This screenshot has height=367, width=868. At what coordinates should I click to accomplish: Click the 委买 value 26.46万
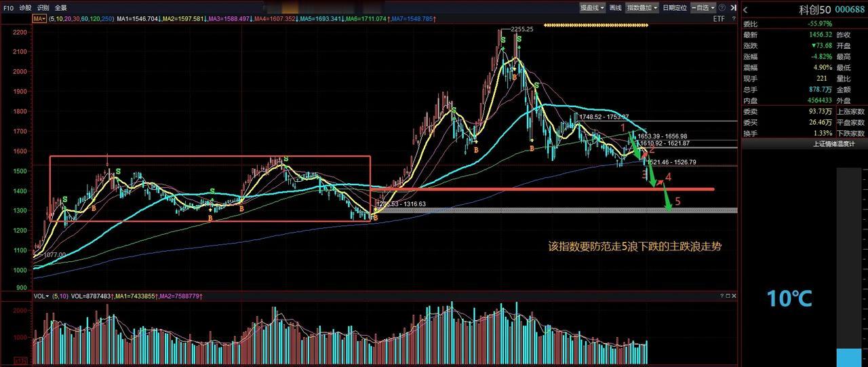point(821,122)
